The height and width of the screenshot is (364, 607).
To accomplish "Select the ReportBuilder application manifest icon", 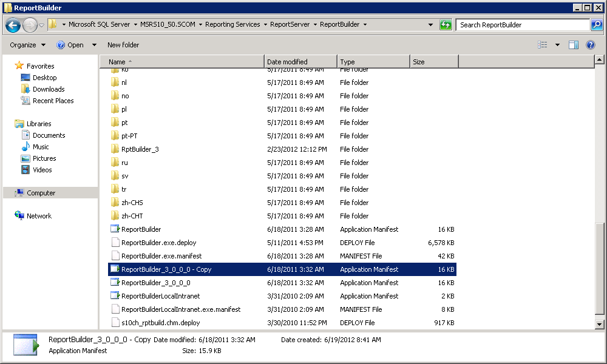I will tap(115, 229).
